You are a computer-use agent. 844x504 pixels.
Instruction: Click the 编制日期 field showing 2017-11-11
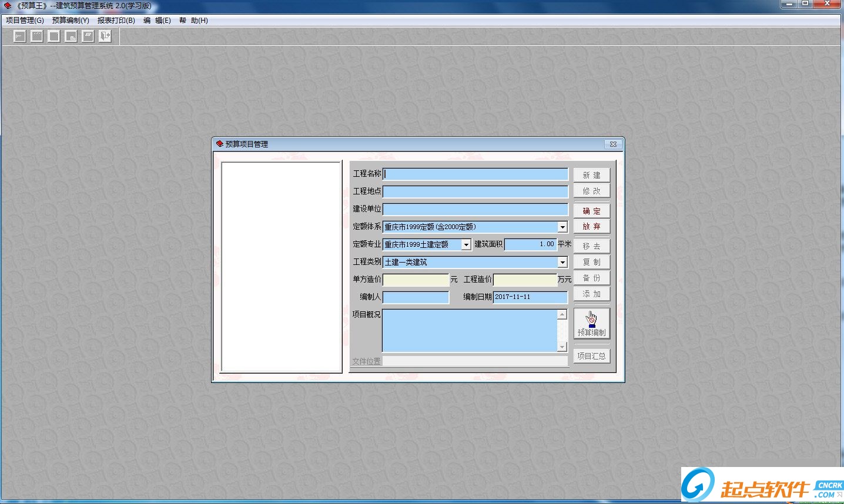click(531, 297)
